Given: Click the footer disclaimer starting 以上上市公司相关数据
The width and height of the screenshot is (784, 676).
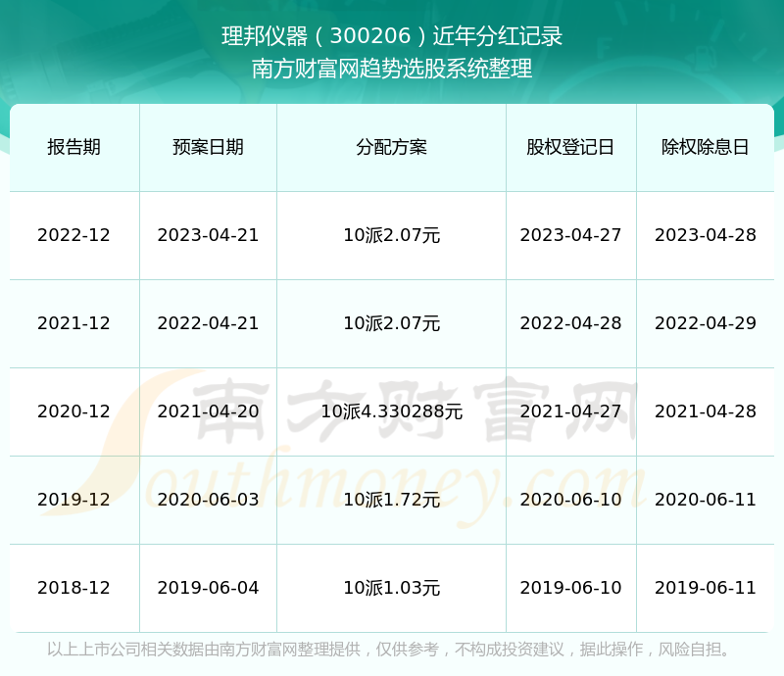Looking at the screenshot, I should 389,650.
